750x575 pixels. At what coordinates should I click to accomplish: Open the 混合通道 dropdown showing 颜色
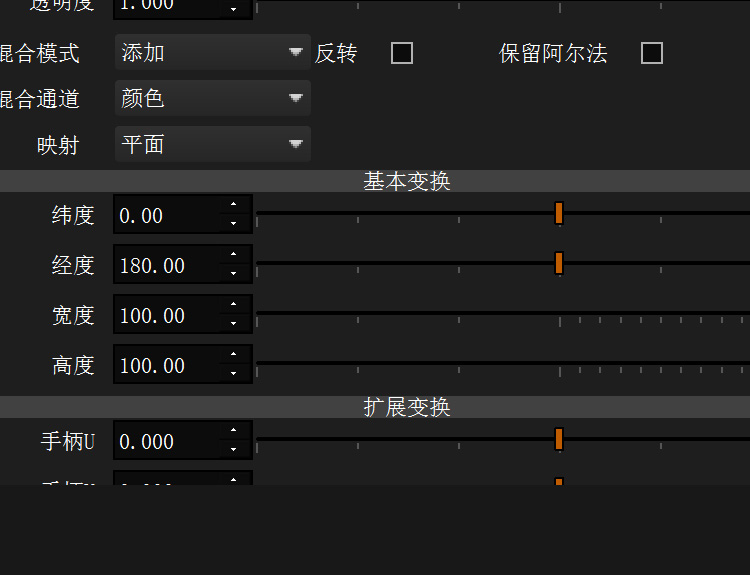(213, 98)
